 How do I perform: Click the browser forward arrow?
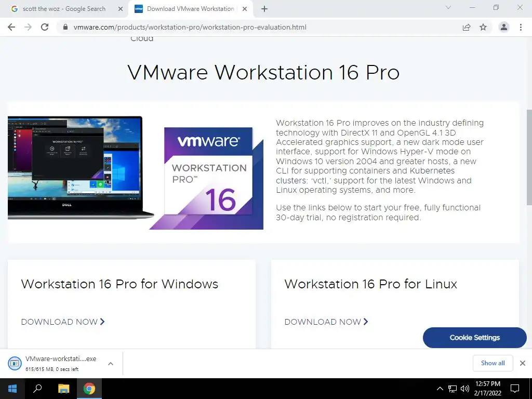tap(28, 27)
